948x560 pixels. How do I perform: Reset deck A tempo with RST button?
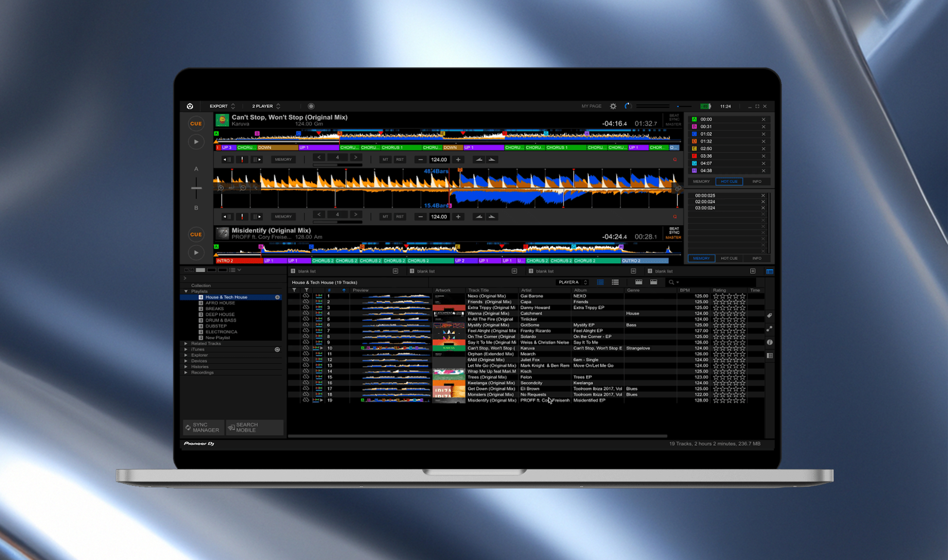400,159
